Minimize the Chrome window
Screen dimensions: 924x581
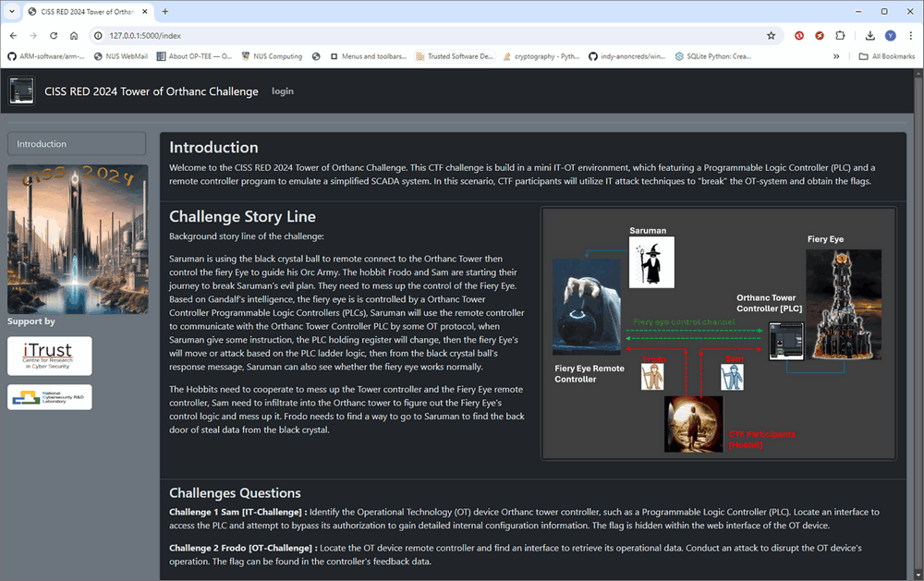pos(858,11)
